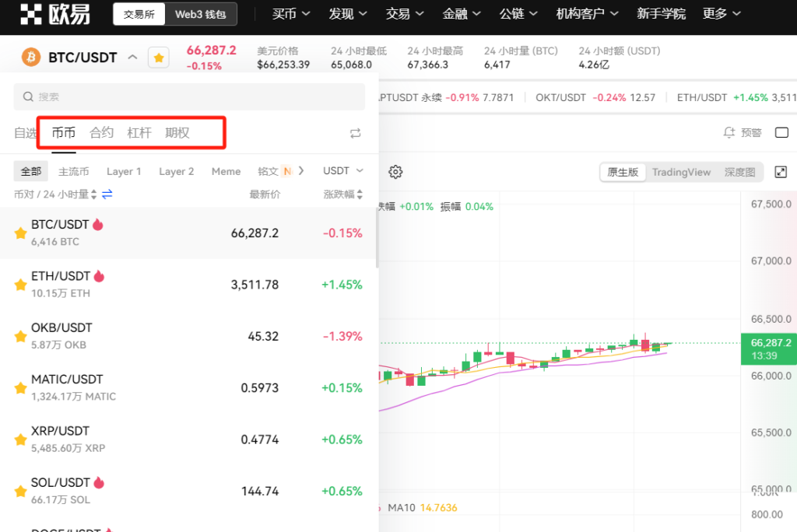The image size is (797, 532).
Task: Focus the pair search input field
Action: click(189, 96)
